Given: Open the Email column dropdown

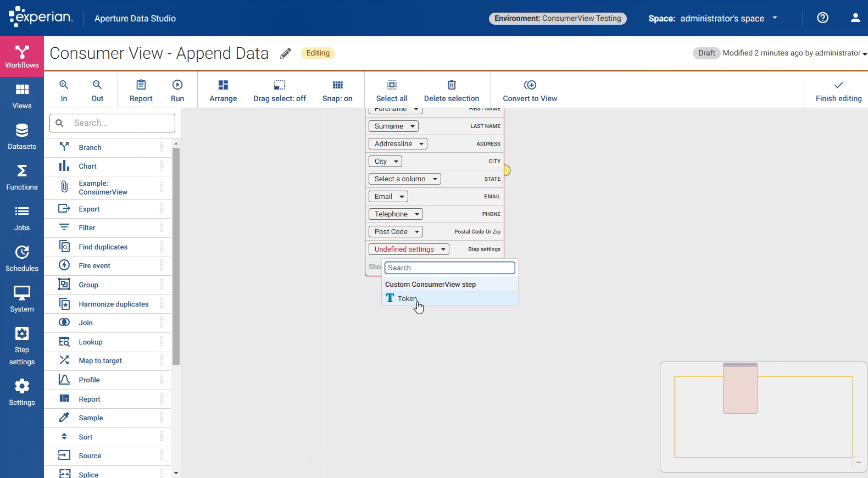Looking at the screenshot, I should coord(388,197).
